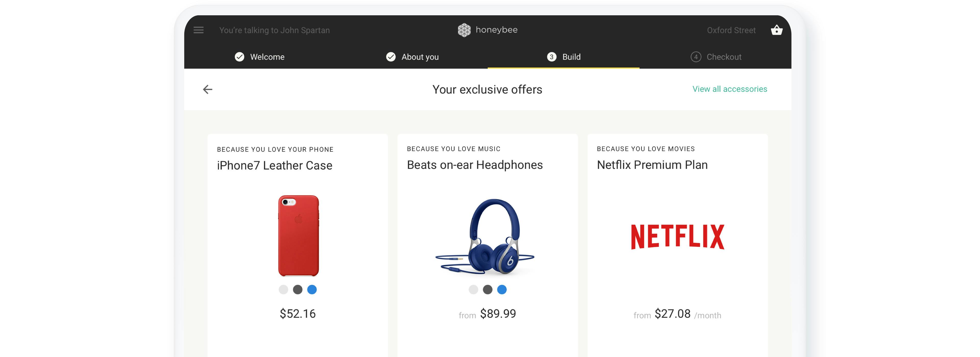980x357 pixels.
Task: Open View all accessories link
Action: [x=729, y=89]
